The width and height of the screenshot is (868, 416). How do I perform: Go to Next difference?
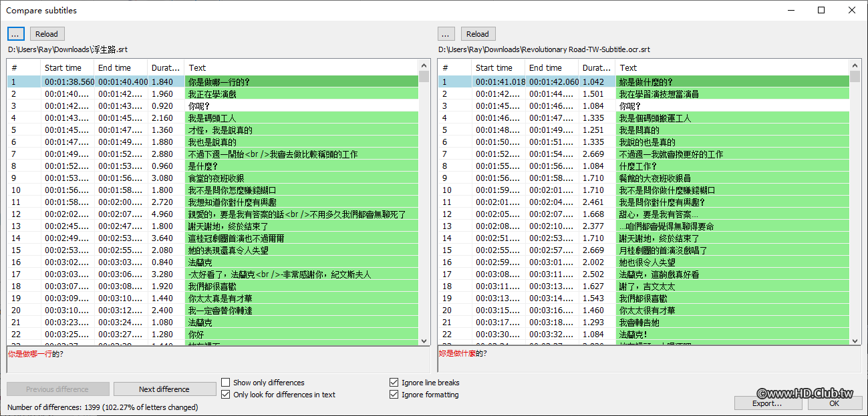164,389
